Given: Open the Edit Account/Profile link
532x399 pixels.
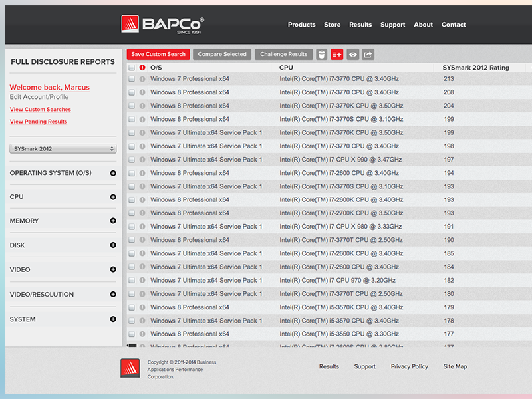Looking at the screenshot, I should 39,97.
